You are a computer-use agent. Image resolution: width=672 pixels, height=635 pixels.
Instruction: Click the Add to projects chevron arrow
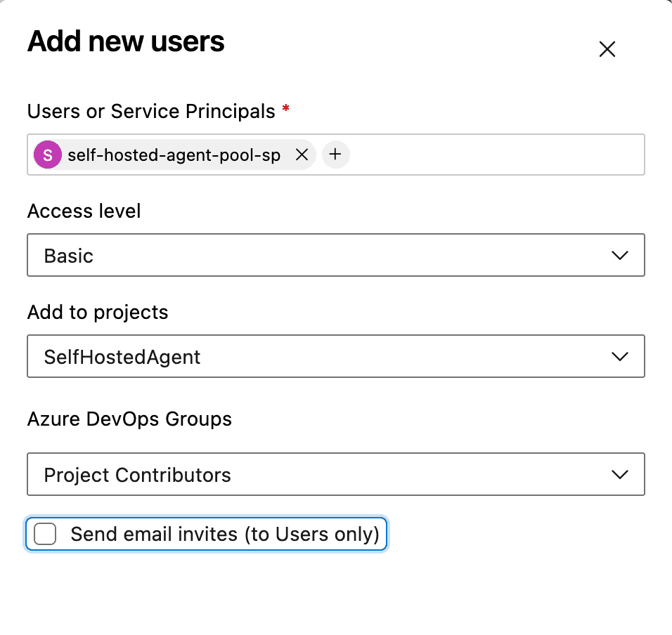click(619, 357)
